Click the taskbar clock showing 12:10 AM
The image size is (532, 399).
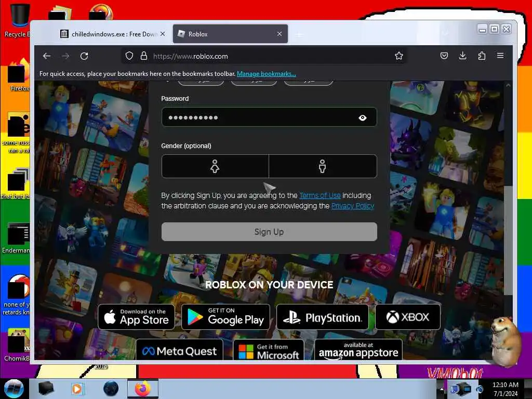(505, 389)
